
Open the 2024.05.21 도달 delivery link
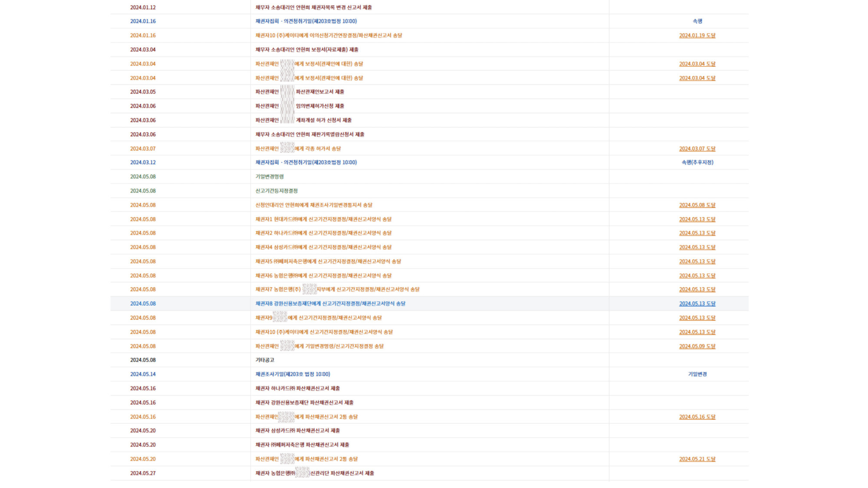coord(697,459)
